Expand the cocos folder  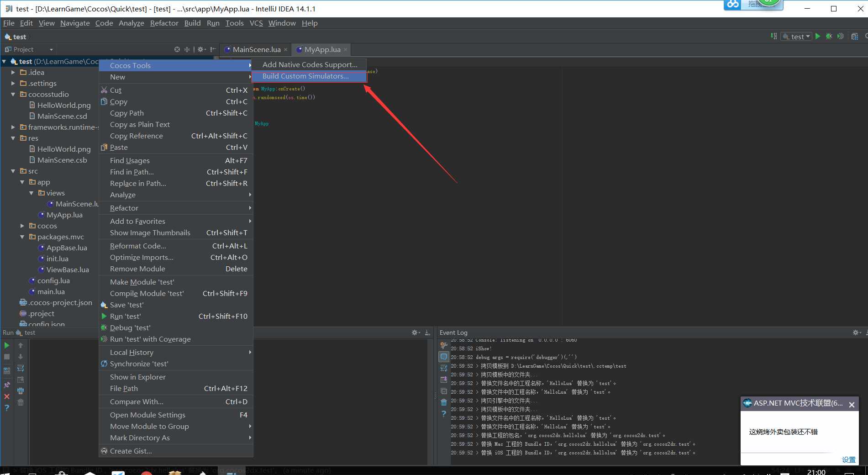click(22, 226)
